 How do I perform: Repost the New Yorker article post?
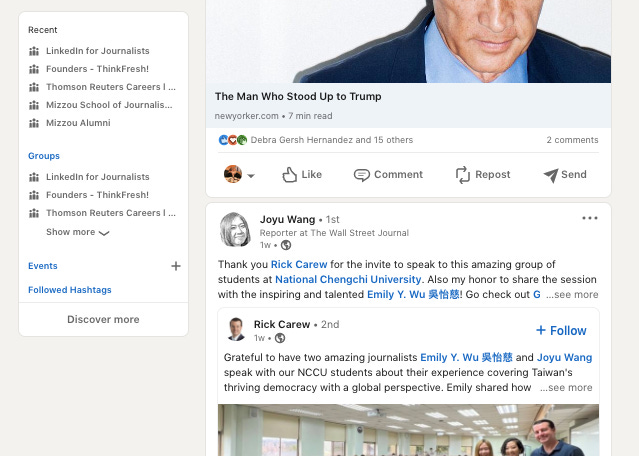(483, 175)
